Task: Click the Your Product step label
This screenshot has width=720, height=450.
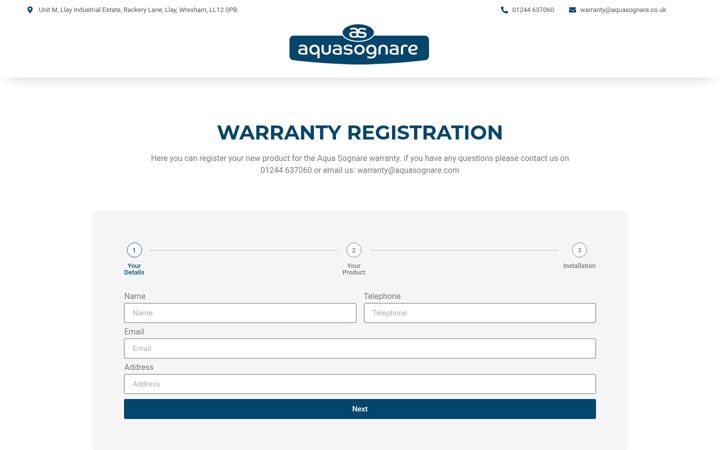Action: click(x=354, y=269)
